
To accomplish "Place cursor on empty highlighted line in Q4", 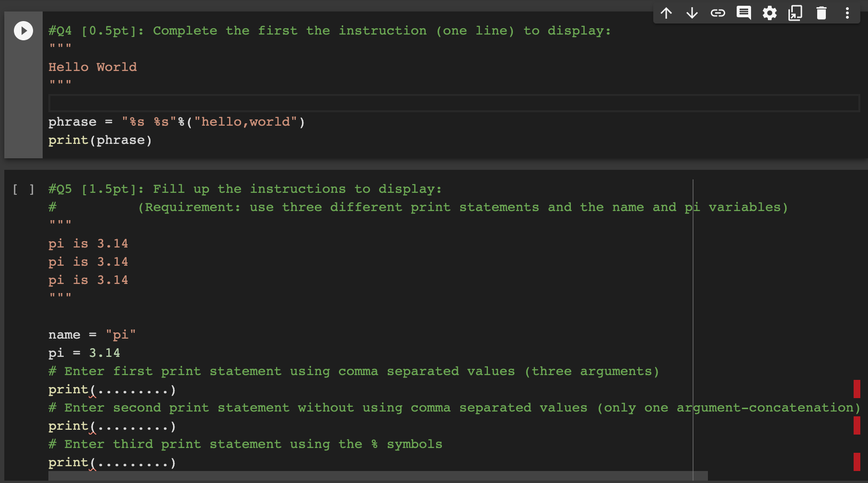I will tap(454, 103).
